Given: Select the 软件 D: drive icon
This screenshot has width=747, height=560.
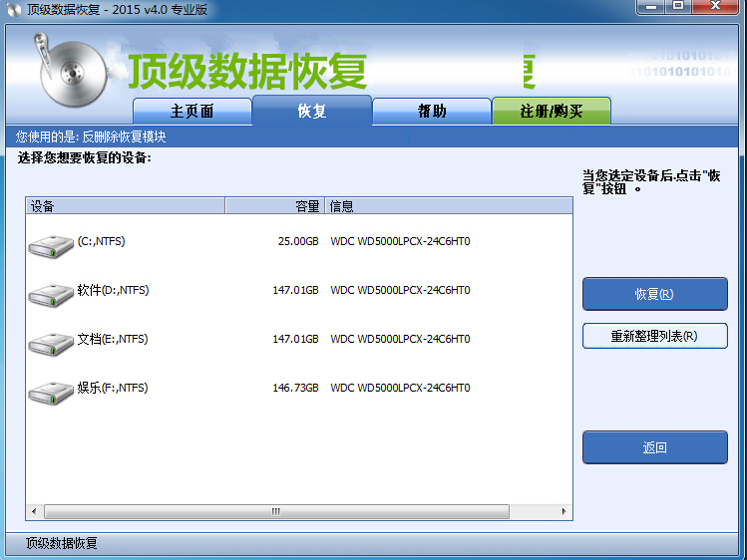Looking at the screenshot, I should pos(51,296).
